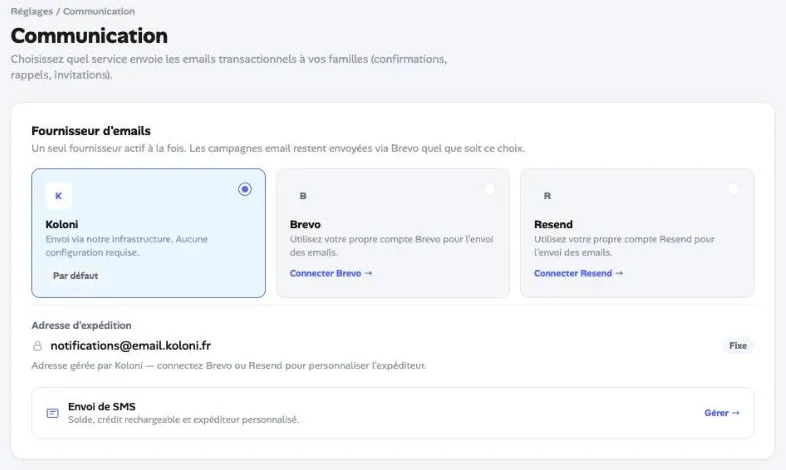Open the Connecter Resend link
The image size is (786, 470).
tap(578, 273)
